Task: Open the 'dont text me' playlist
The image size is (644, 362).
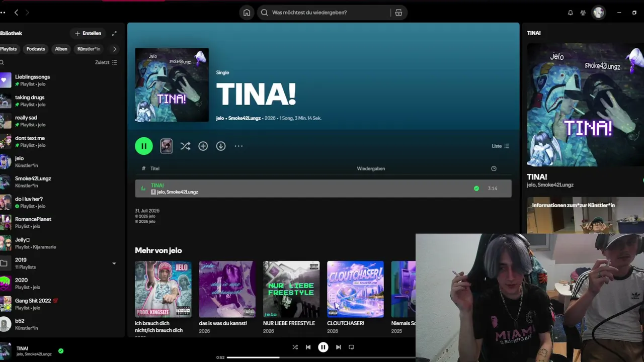Action: [60, 141]
